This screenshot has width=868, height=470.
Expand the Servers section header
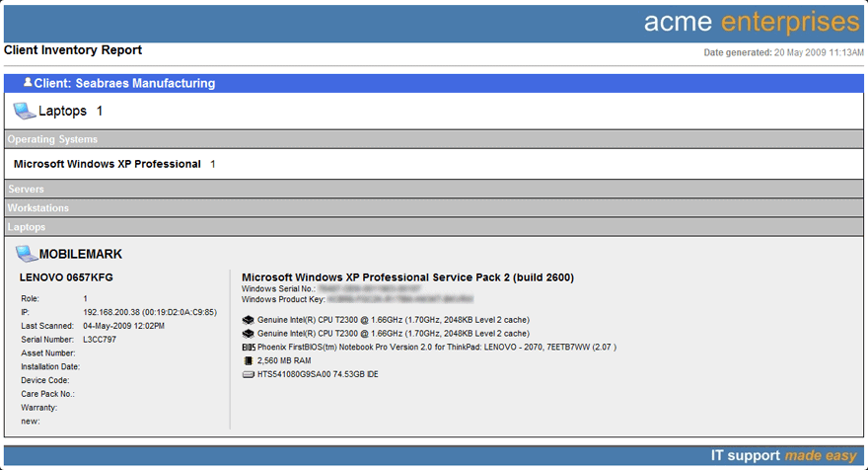[x=433, y=189]
